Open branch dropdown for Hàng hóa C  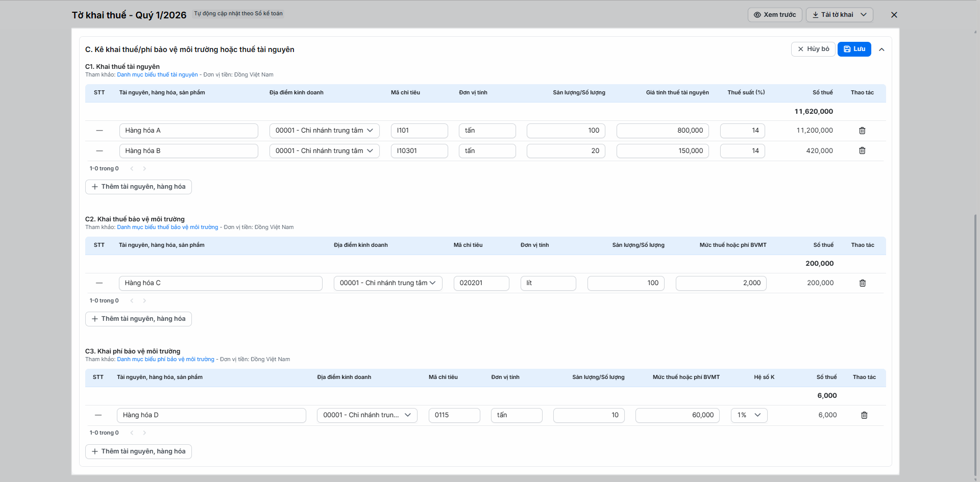tap(388, 283)
